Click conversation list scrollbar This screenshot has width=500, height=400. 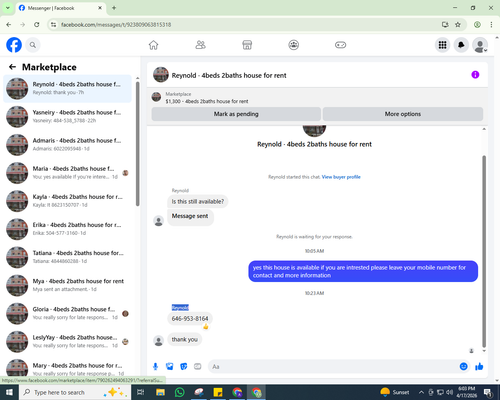(137, 143)
